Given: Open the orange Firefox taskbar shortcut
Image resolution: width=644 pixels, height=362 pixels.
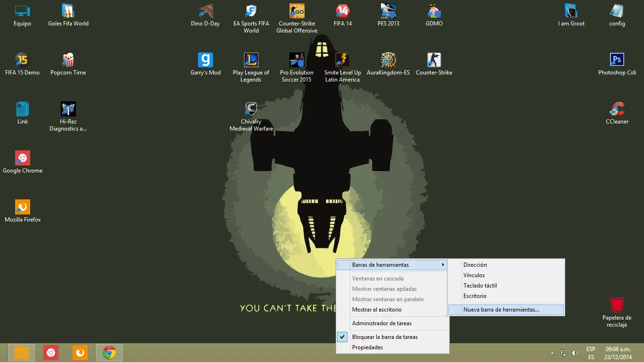Looking at the screenshot, I should (x=80, y=353).
